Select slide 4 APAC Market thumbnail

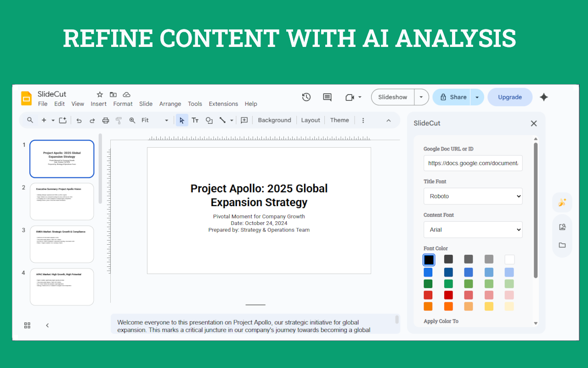click(62, 287)
